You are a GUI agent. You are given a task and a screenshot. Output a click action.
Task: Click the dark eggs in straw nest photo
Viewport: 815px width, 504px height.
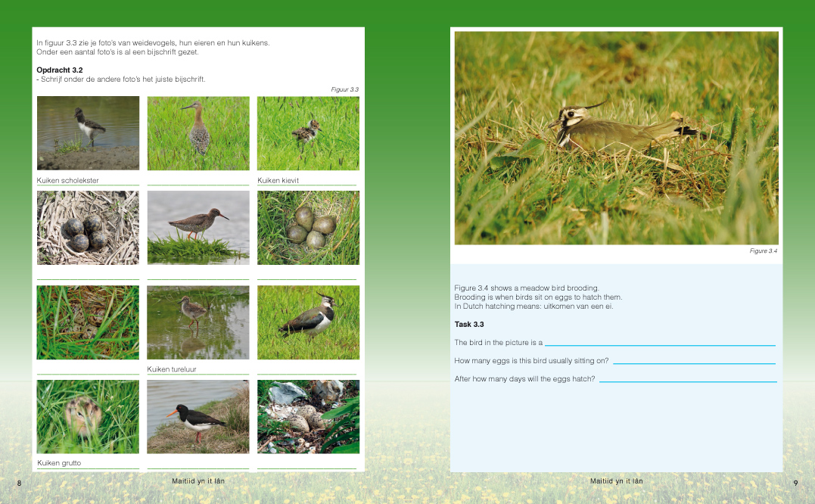(x=88, y=228)
